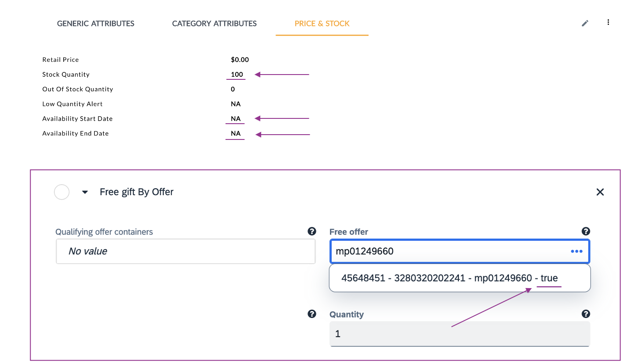Switch to the Generic Attributes tab

[96, 24]
